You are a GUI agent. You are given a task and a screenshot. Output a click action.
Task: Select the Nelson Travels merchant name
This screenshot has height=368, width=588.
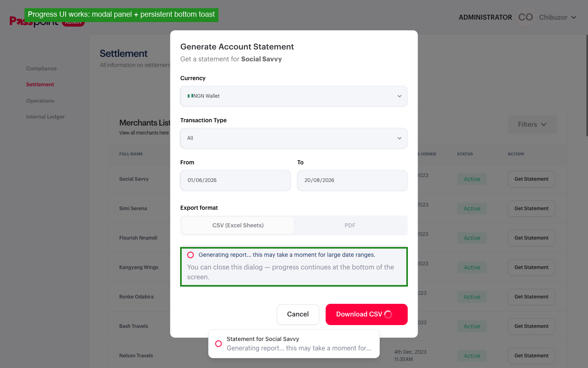tap(136, 356)
